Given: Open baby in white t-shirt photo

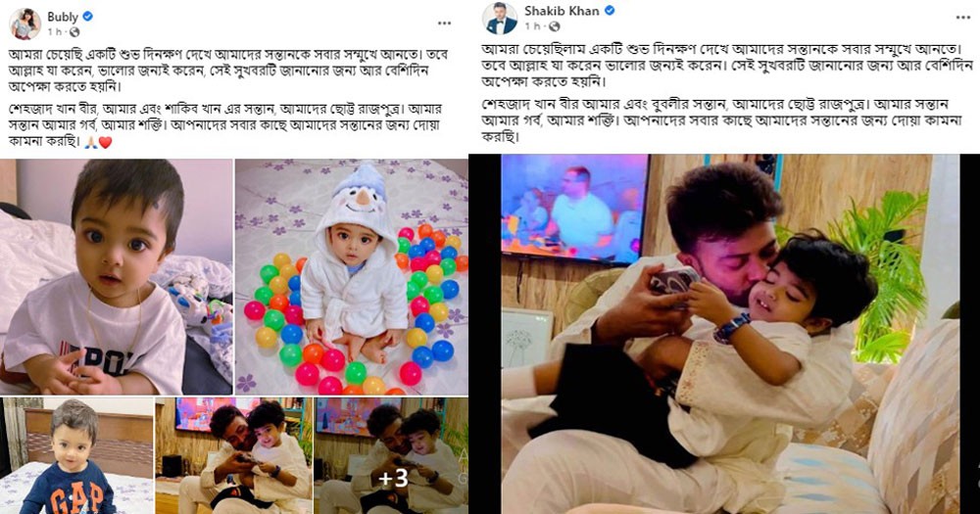Looking at the screenshot, I should pyautogui.click(x=117, y=276).
